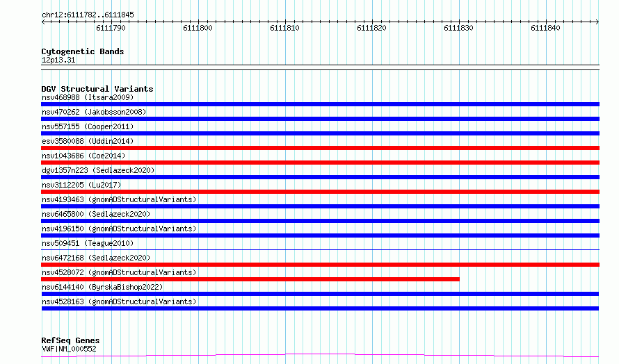The height and width of the screenshot is (364, 619).
Task: Click the 12p13.31 cytogenetic band bar
Action: click(320, 67)
